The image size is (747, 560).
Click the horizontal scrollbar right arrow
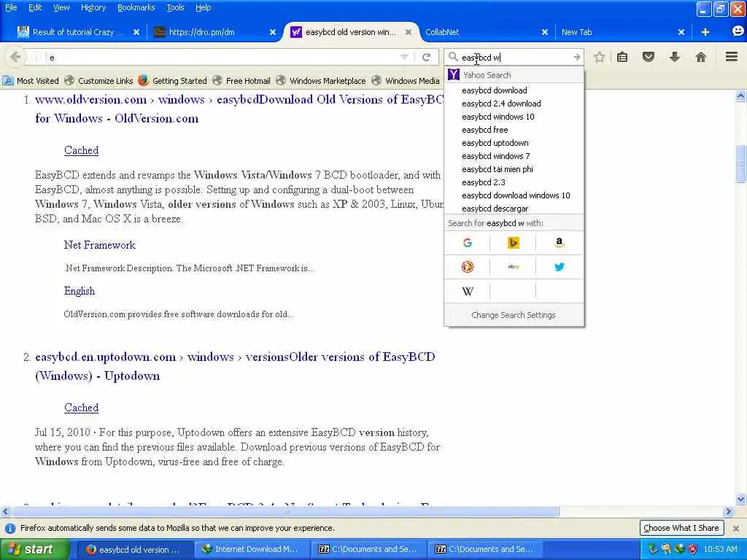(729, 512)
